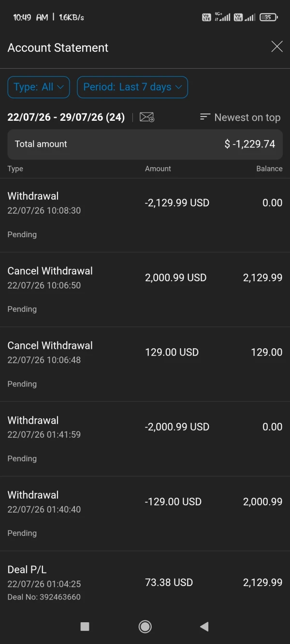Open the Period: Last 7 days dropdown
290x644 pixels.
coord(132,87)
